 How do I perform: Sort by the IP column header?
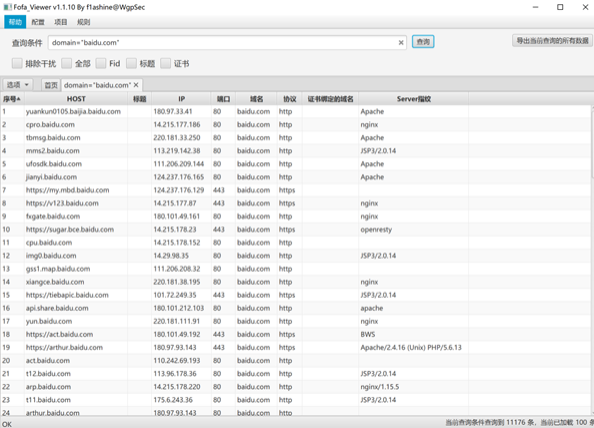tap(181, 99)
